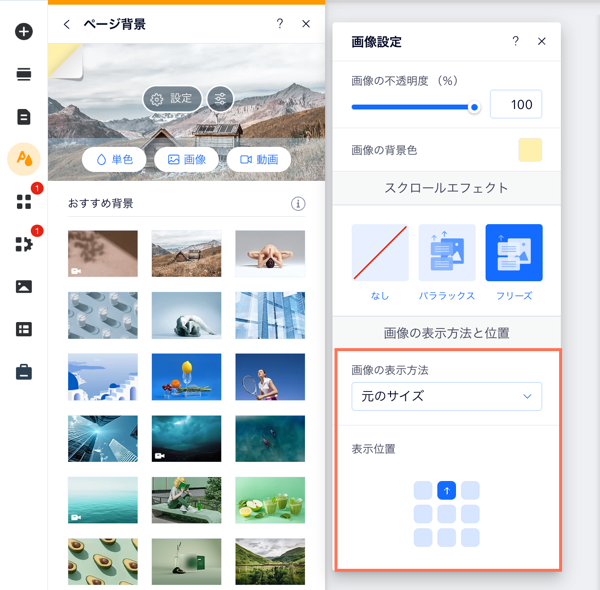Select なし scroll effect
600x590 pixels.
coord(380,253)
